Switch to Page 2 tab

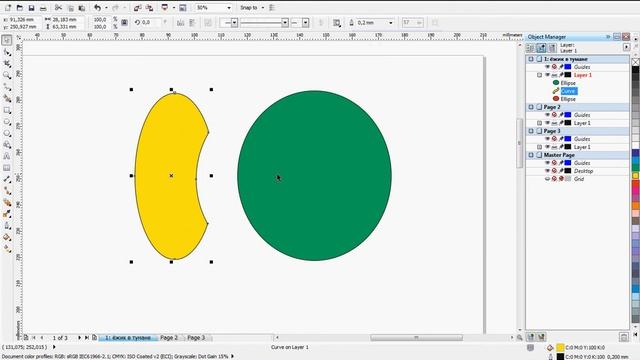coord(169,338)
